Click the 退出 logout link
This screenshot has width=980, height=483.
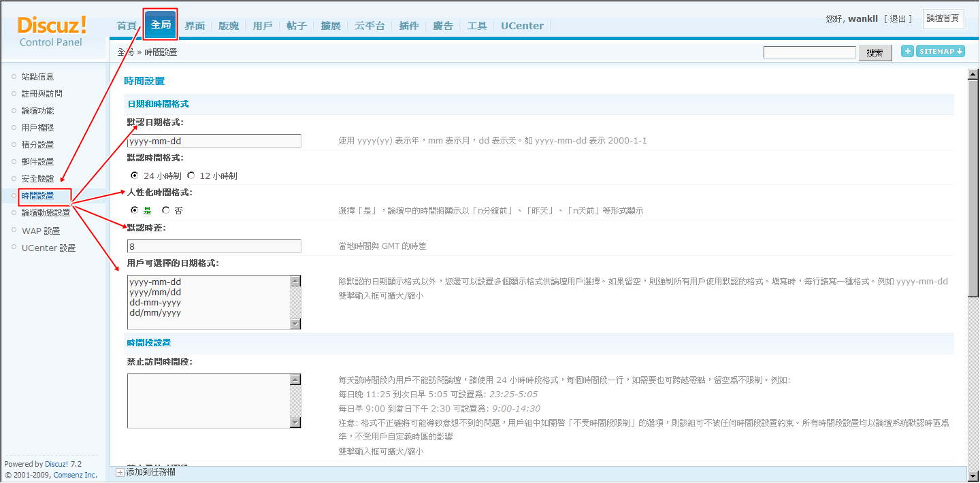898,19
